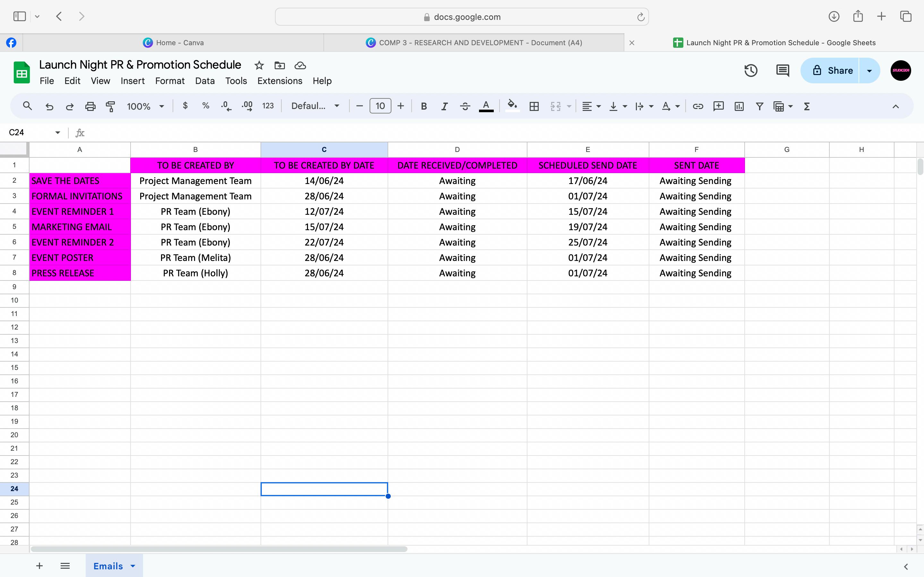924x577 pixels.
Task: Click the insert chart icon
Action: click(739, 106)
